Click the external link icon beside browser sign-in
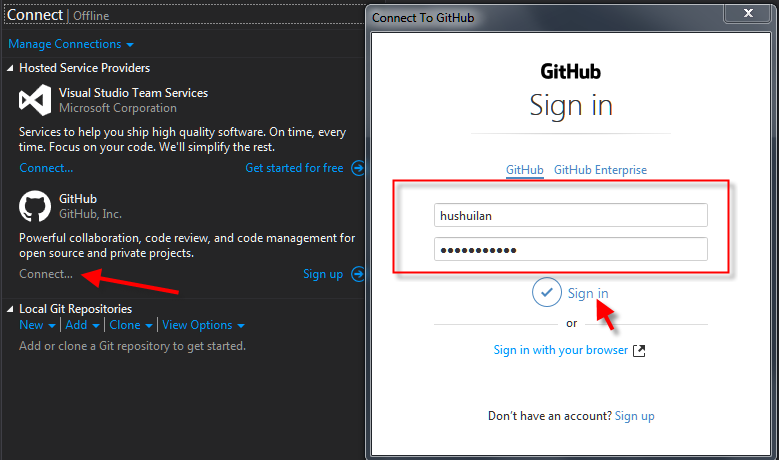This screenshot has height=460, width=779. click(640, 351)
